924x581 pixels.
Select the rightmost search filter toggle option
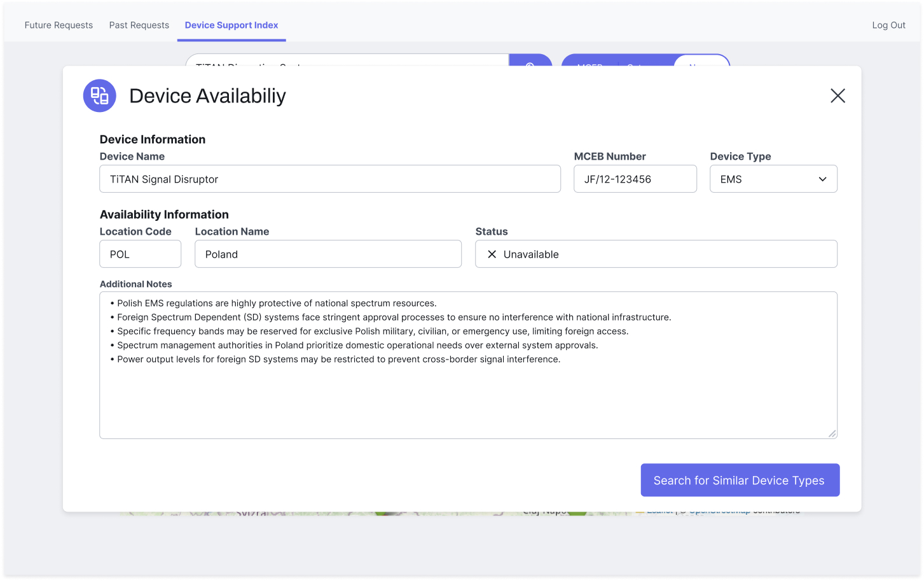[x=701, y=62]
